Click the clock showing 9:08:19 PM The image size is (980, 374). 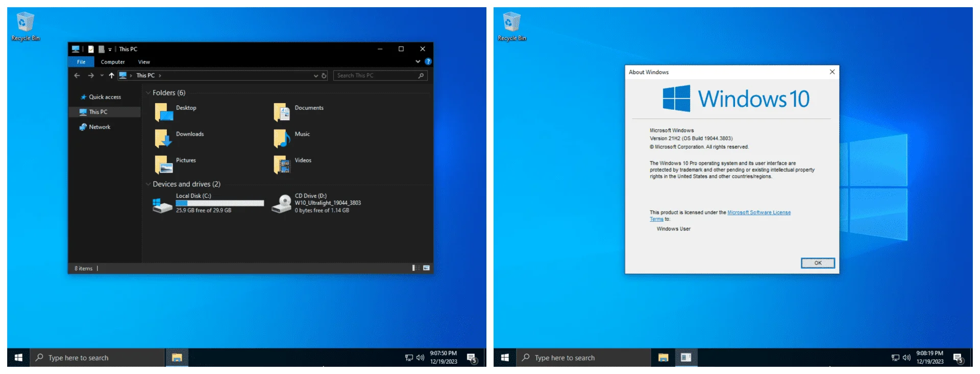(929, 358)
